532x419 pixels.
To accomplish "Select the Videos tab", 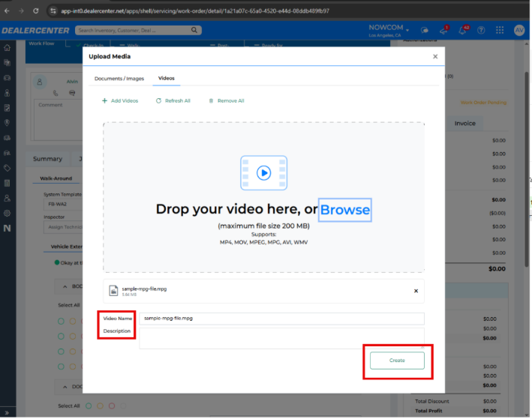I will (x=167, y=78).
